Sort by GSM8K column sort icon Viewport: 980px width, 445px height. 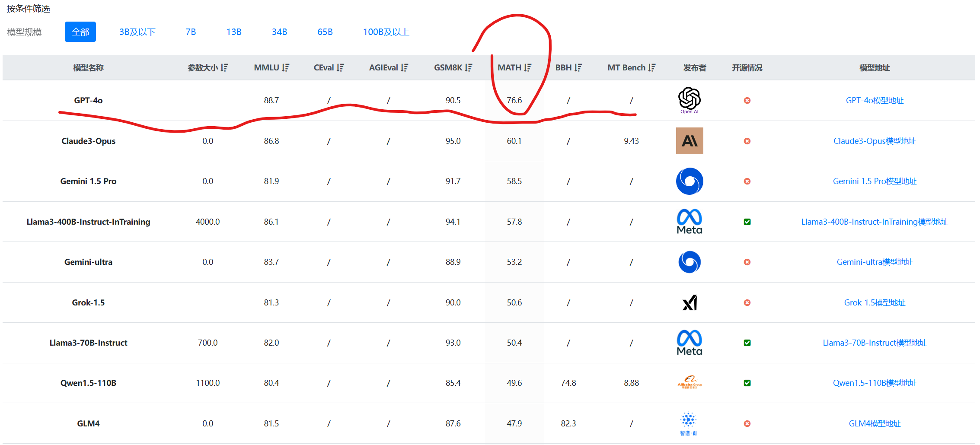[x=468, y=68]
